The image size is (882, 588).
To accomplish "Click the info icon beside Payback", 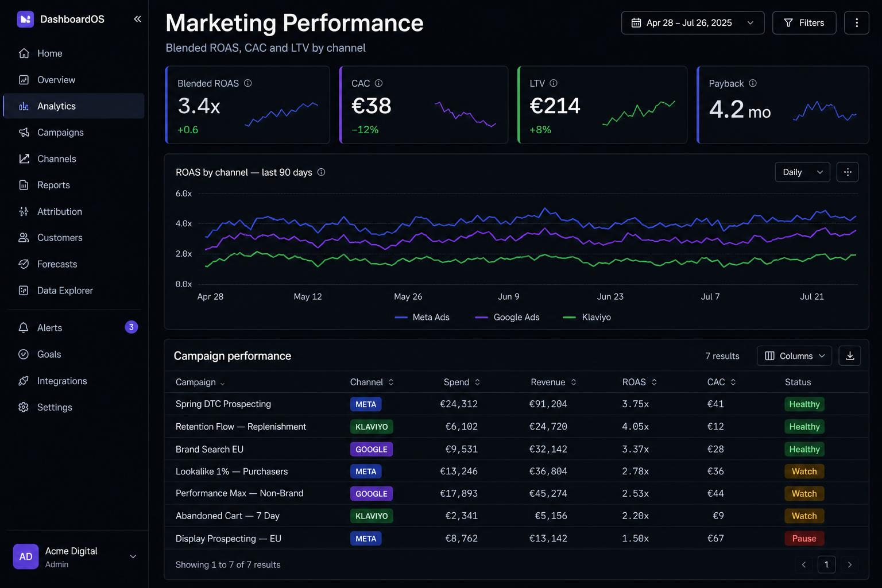I will (x=753, y=83).
